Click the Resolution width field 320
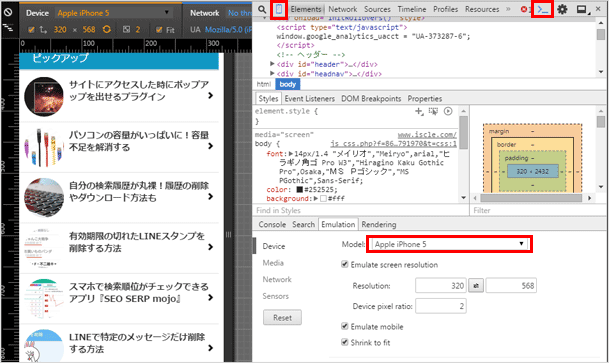 click(x=441, y=286)
